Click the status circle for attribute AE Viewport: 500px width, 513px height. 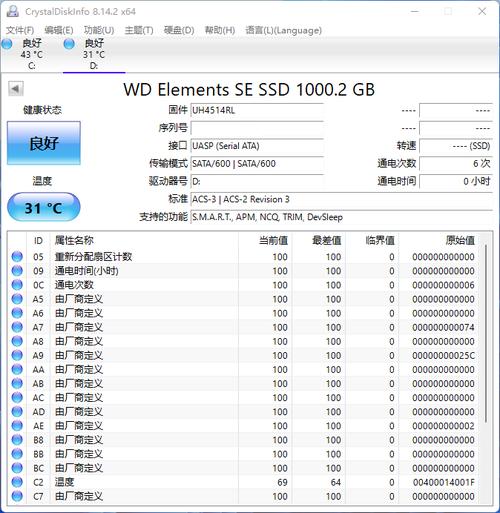(17, 426)
